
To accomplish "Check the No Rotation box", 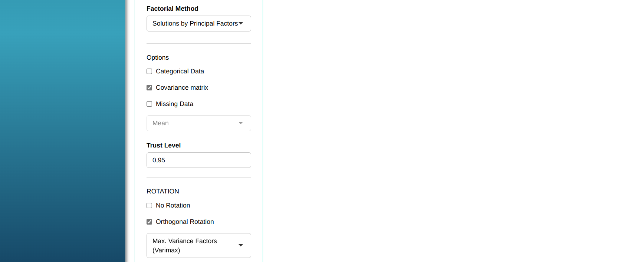I will point(149,206).
